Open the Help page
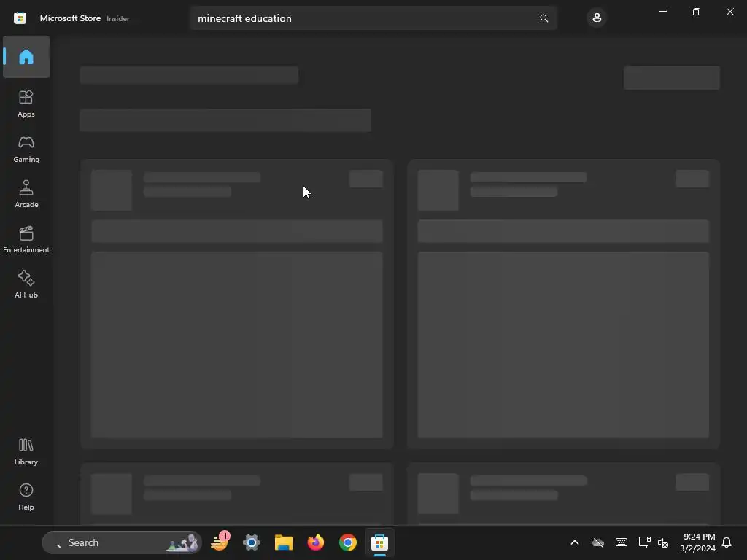Screen dimensions: 747x560 pyautogui.click(x=26, y=497)
